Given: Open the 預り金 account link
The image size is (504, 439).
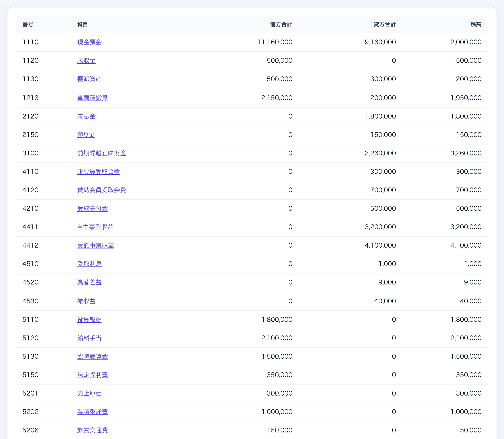Looking at the screenshot, I should point(86,135).
